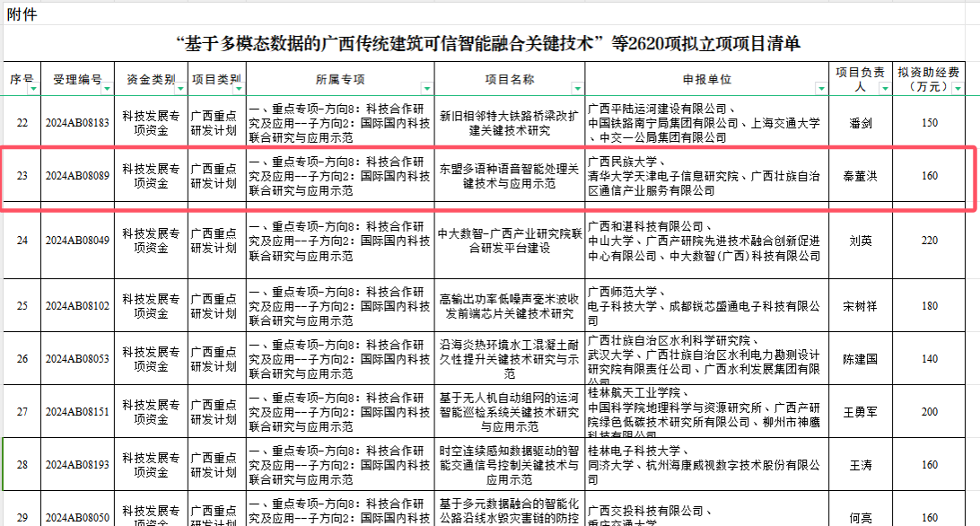Screen dimensions: 980x526
Task: Click the cell with ID 2024AB08193
Action: pos(77,465)
